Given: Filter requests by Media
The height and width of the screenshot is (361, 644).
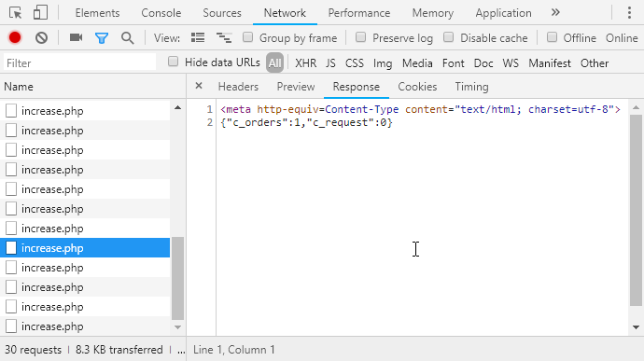Looking at the screenshot, I should (417, 63).
